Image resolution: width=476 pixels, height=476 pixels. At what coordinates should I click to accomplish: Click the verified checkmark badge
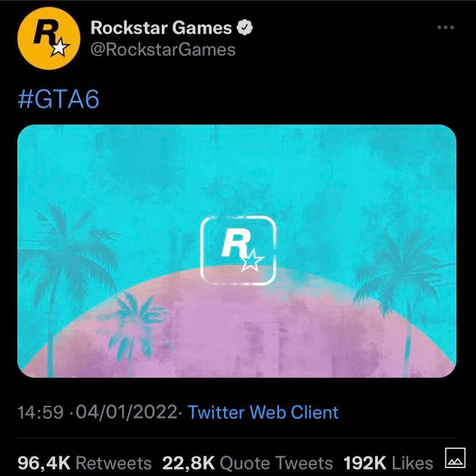245,28
